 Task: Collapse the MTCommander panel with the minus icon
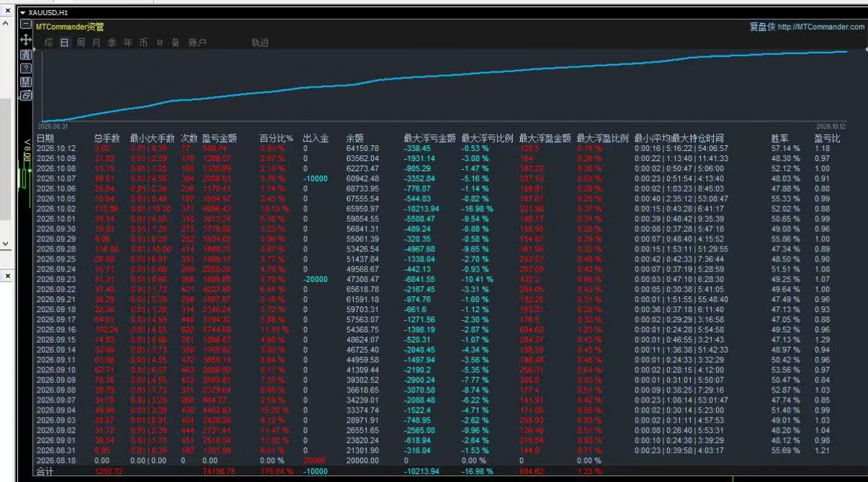click(x=26, y=25)
